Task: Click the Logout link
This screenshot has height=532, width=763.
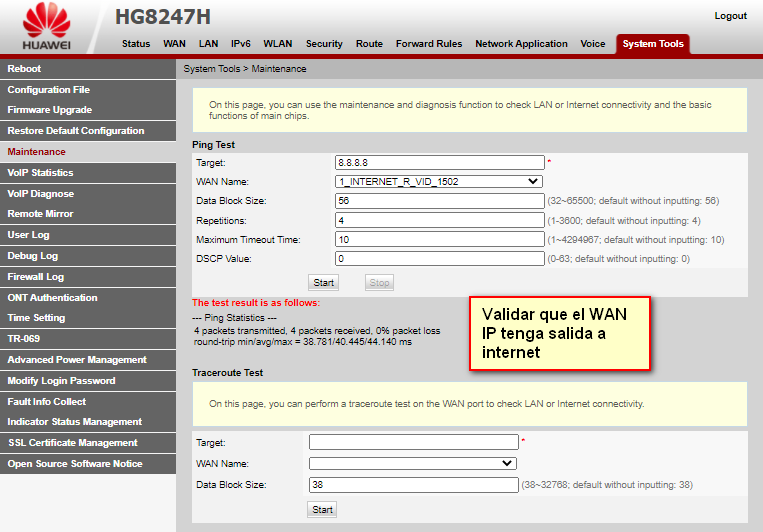Action: [730, 16]
